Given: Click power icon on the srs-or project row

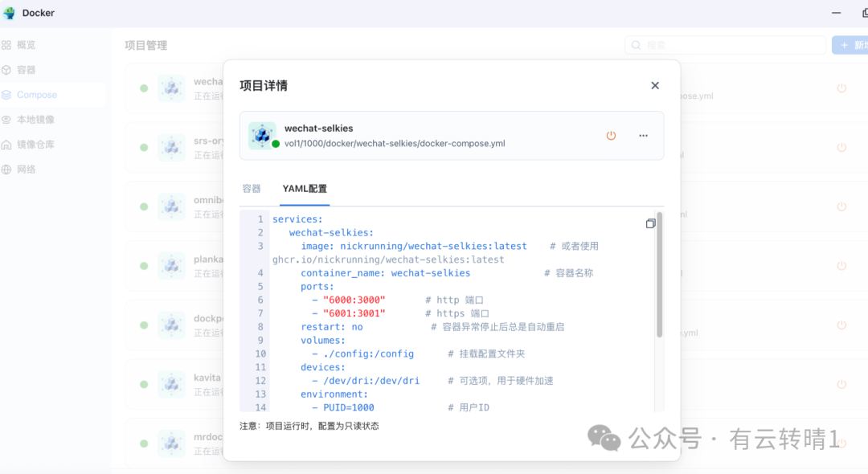Looking at the screenshot, I should pyautogui.click(x=841, y=147).
